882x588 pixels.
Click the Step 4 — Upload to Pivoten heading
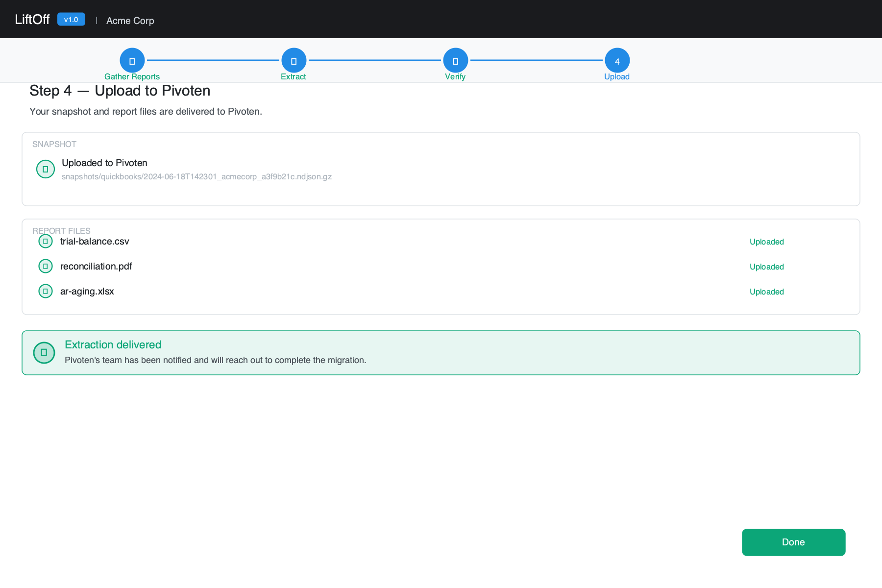pyautogui.click(x=120, y=91)
